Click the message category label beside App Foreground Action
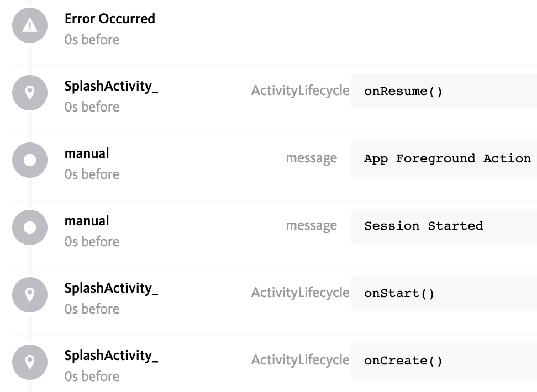The image size is (537, 392). (312, 158)
